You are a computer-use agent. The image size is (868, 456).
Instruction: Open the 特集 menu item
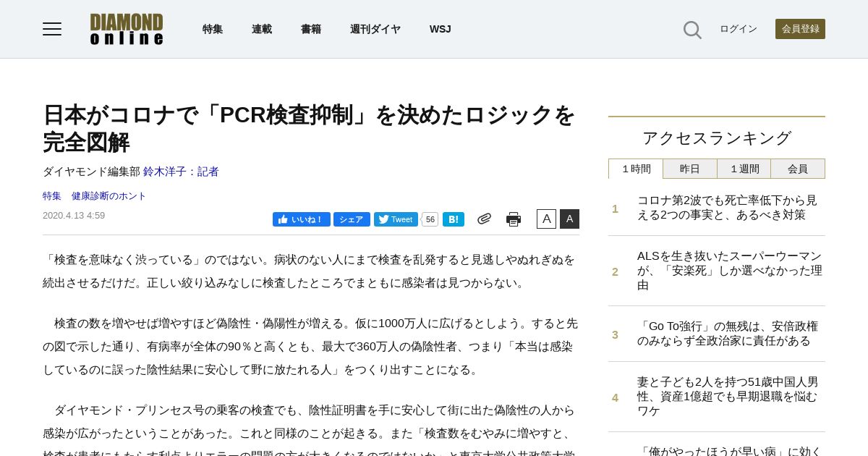point(213,29)
